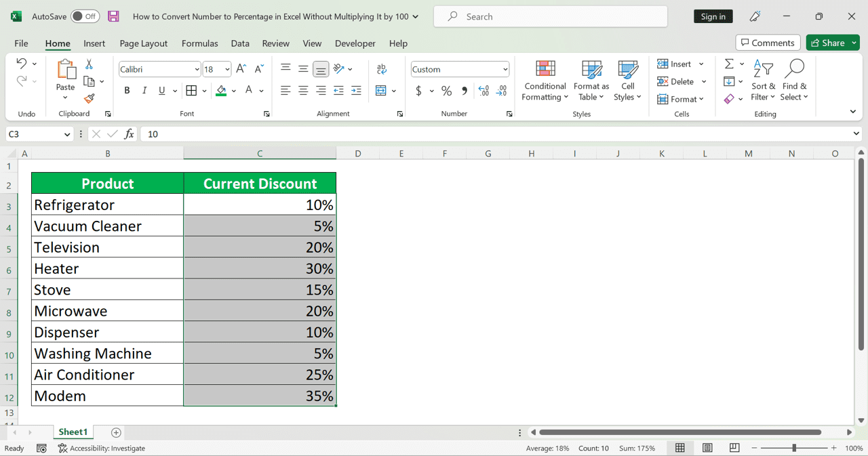Merge and center the selected cells

[380, 90]
